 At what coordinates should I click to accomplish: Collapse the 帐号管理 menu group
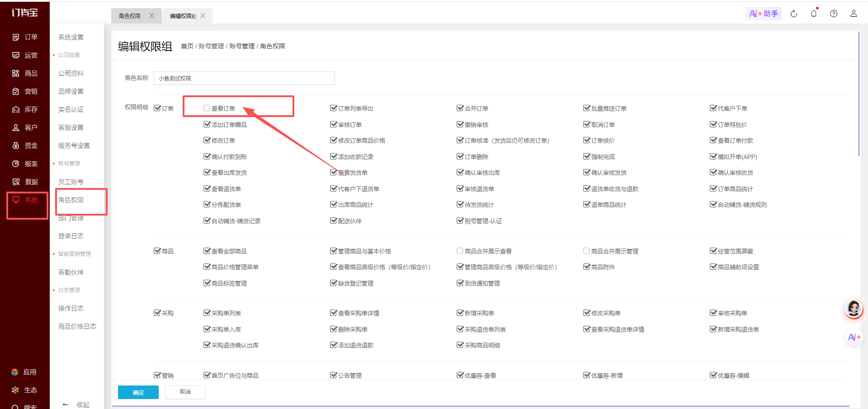click(69, 164)
